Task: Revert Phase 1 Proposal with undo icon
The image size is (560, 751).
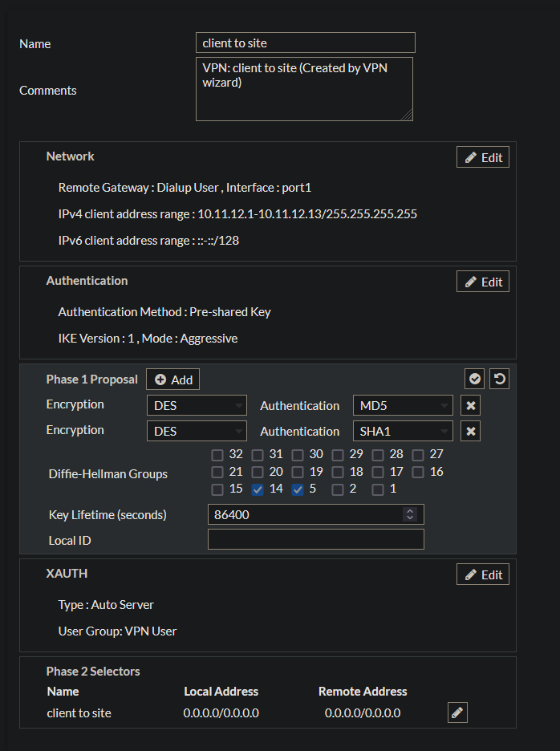Action: pyautogui.click(x=500, y=379)
